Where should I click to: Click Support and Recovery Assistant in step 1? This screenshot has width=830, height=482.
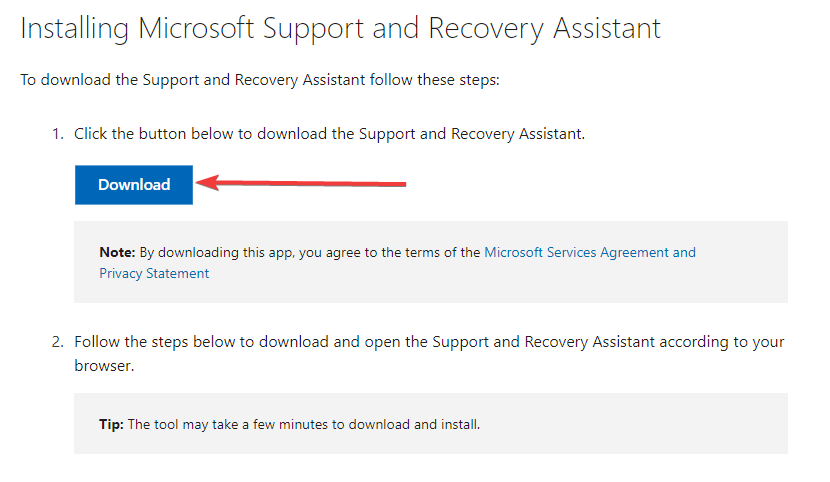point(471,134)
